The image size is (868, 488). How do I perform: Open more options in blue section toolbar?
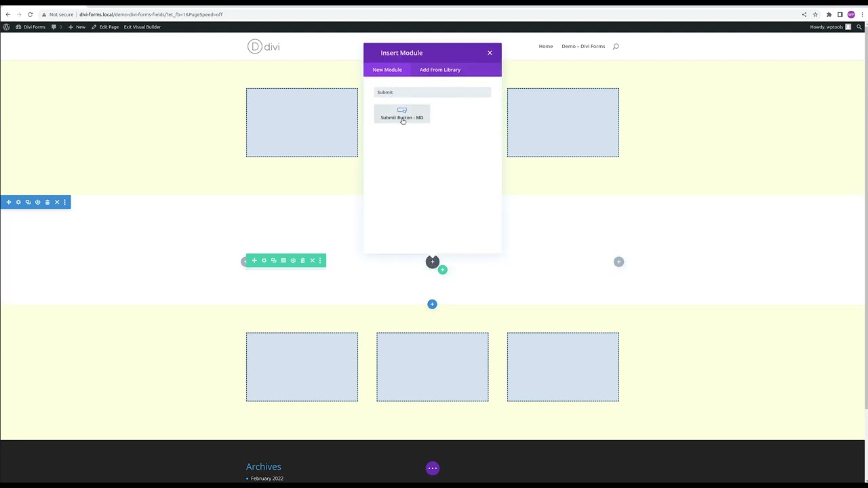(x=64, y=202)
